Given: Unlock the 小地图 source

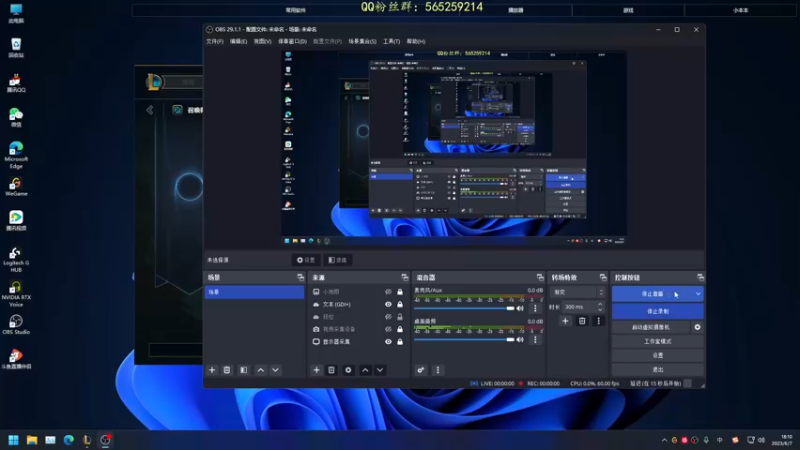Looking at the screenshot, I should coord(400,292).
